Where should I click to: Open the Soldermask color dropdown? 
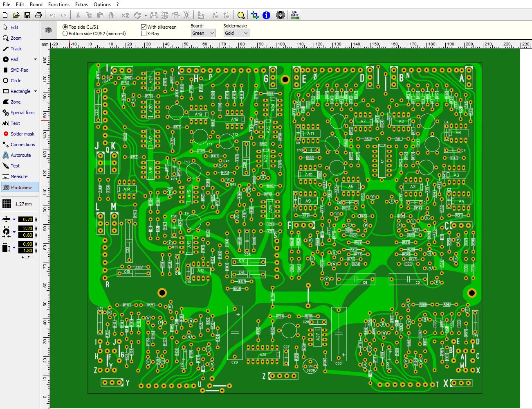(x=236, y=33)
